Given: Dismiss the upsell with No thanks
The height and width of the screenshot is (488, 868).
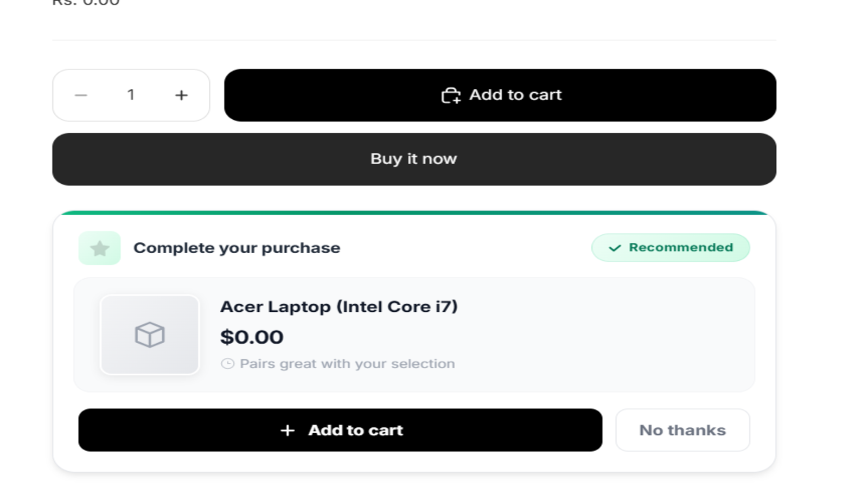Looking at the screenshot, I should (x=682, y=430).
